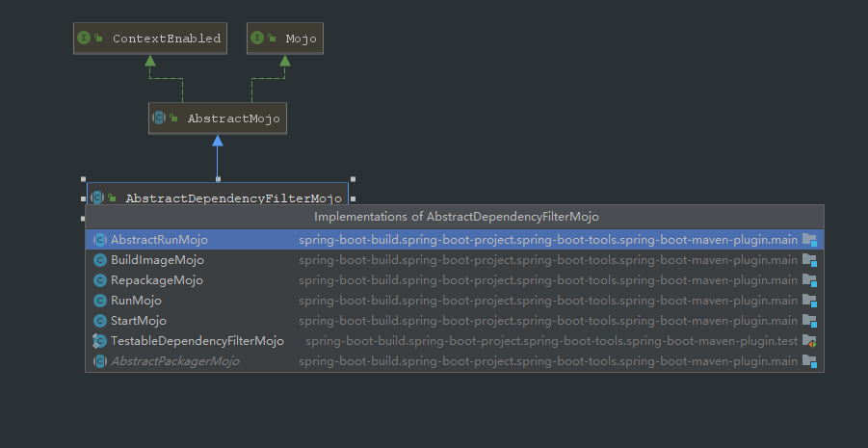This screenshot has width=868, height=448.
Task: Click module folder icon on AbstractRunMojo row
Action: (810, 240)
